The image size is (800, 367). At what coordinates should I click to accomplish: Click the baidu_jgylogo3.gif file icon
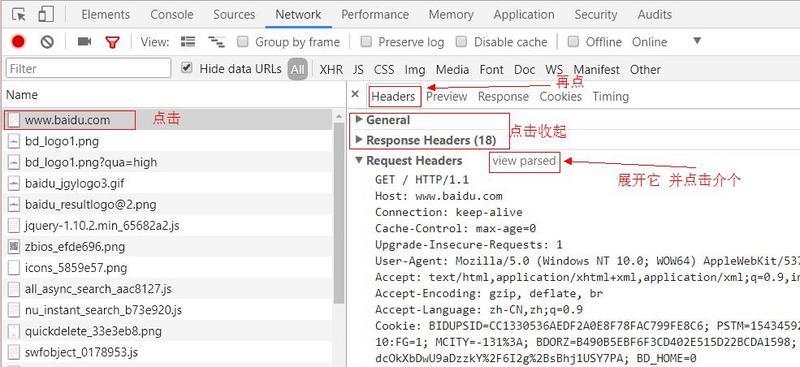[14, 183]
